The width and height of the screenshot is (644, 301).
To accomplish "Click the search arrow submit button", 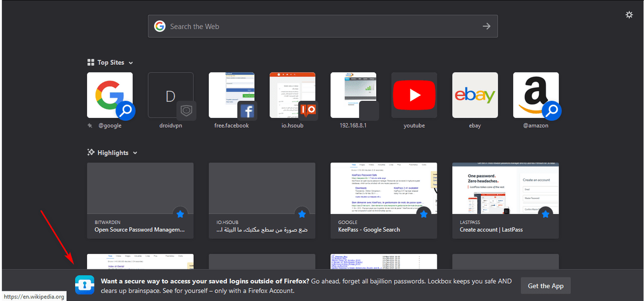I will tap(486, 26).
